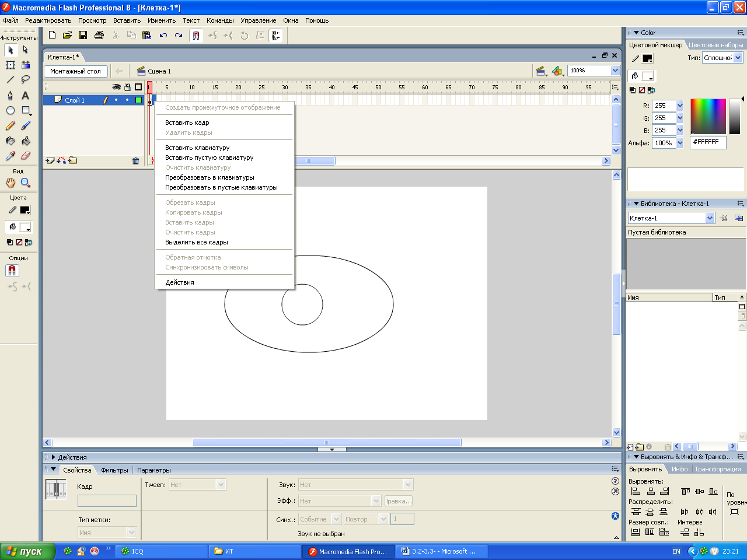Select the Line tool
The width and height of the screenshot is (747, 560).
pos(11,80)
